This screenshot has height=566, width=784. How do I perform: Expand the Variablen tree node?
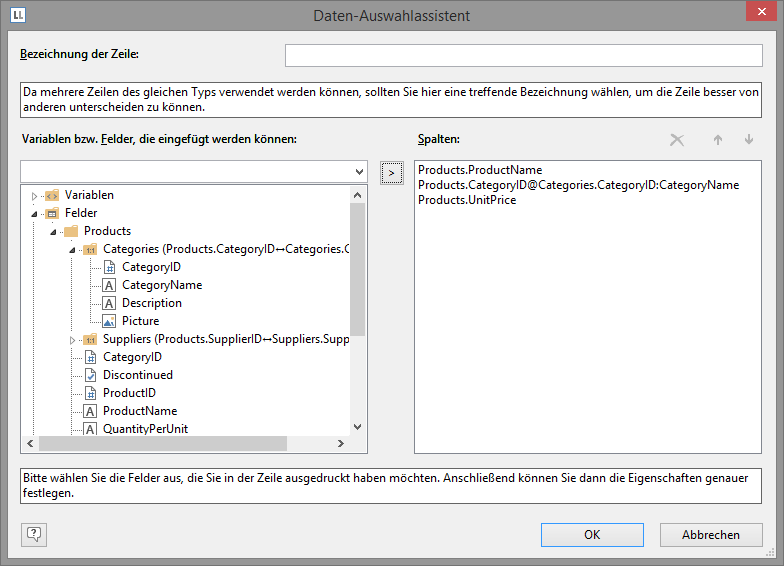(x=35, y=196)
